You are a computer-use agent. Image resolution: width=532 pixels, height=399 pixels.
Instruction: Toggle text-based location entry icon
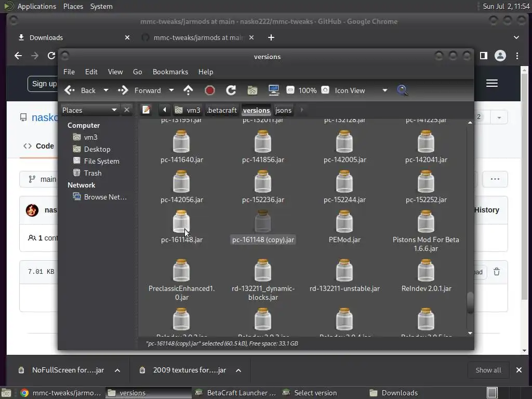(146, 110)
